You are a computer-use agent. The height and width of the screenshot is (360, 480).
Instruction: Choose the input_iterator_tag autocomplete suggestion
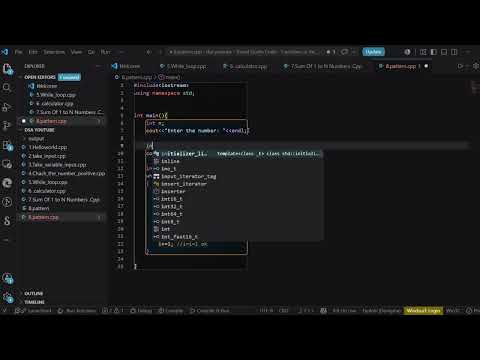pos(237,176)
